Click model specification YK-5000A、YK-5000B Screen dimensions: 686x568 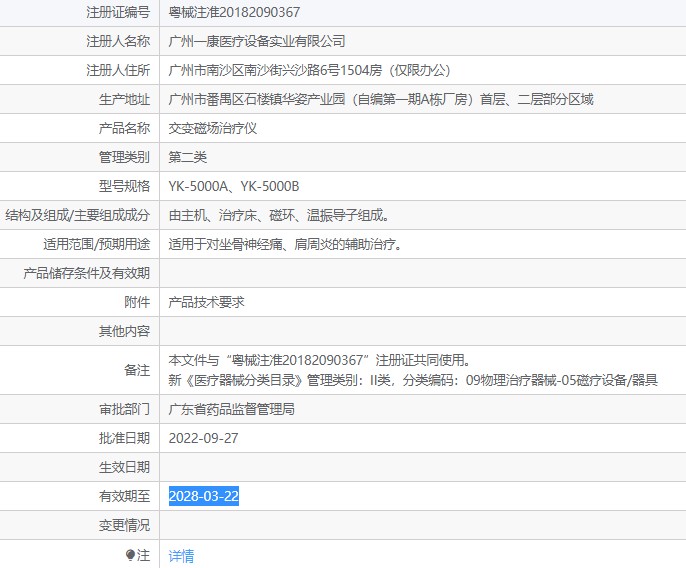[x=234, y=186]
